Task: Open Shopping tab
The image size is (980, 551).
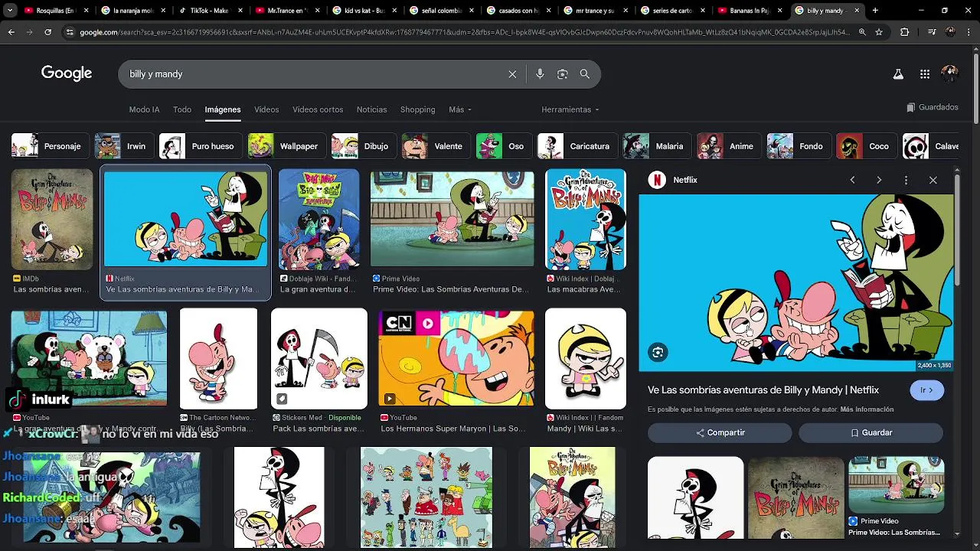Action: click(x=417, y=109)
